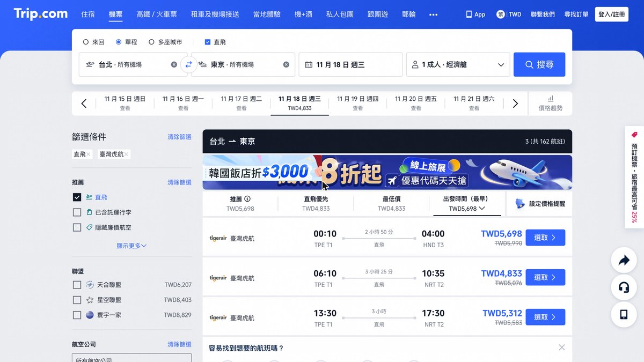Open the App download link

pos(475,14)
